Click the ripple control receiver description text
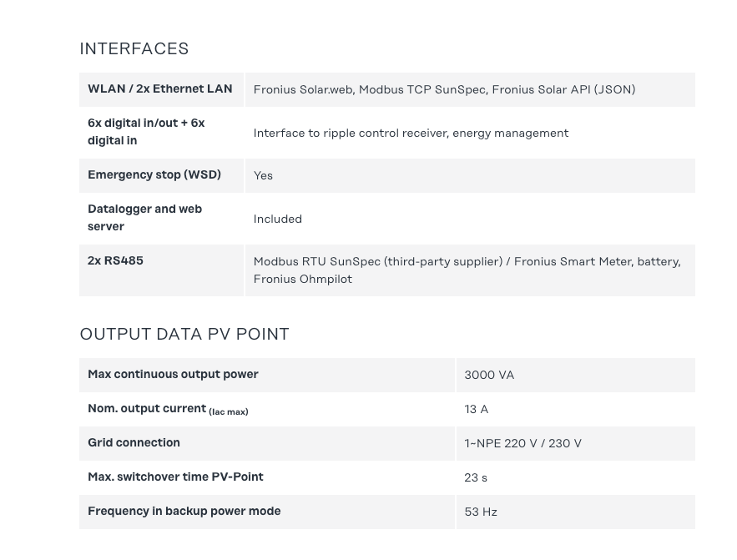This screenshot has height=560, width=737. pyautogui.click(x=411, y=133)
